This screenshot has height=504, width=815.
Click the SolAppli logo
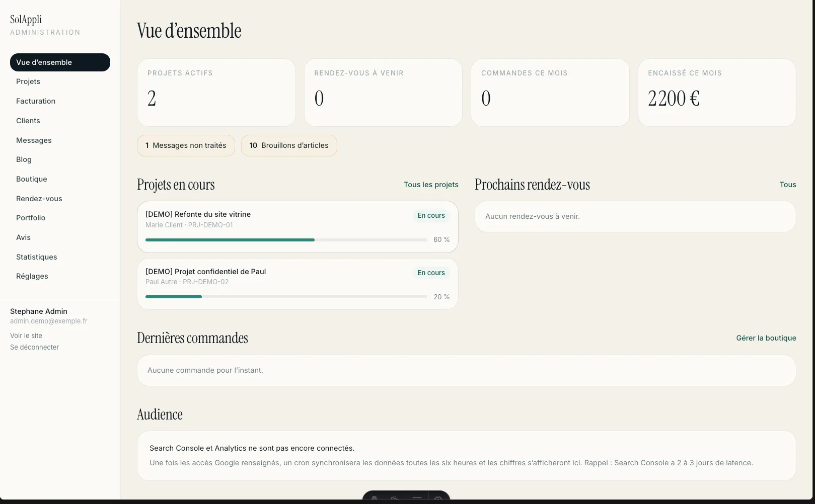[26, 20]
